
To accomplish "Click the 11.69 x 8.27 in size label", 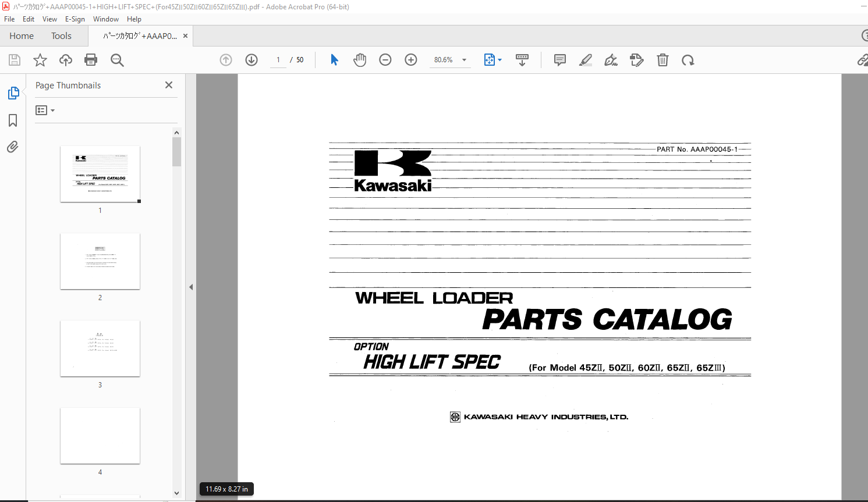I will (x=226, y=489).
